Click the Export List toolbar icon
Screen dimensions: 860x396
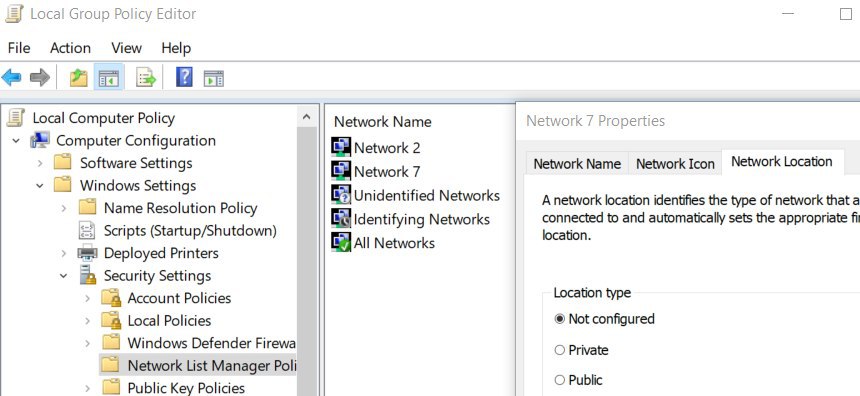[x=146, y=78]
